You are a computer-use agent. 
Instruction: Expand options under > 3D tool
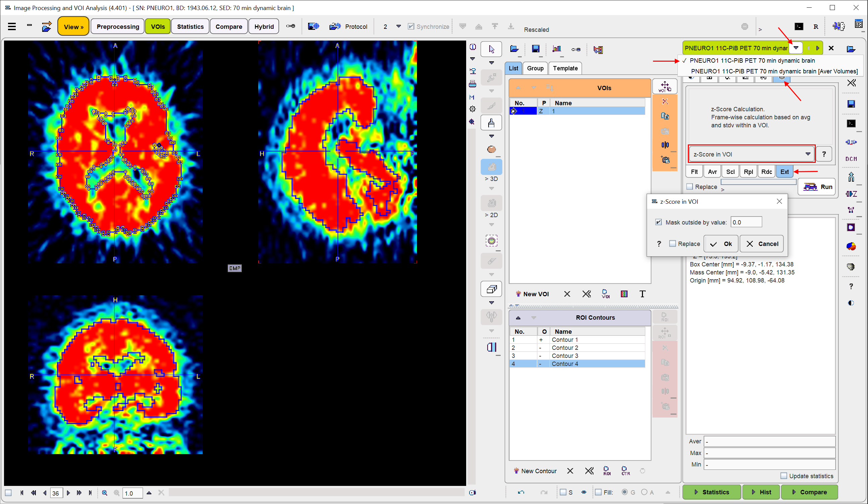[x=492, y=189]
